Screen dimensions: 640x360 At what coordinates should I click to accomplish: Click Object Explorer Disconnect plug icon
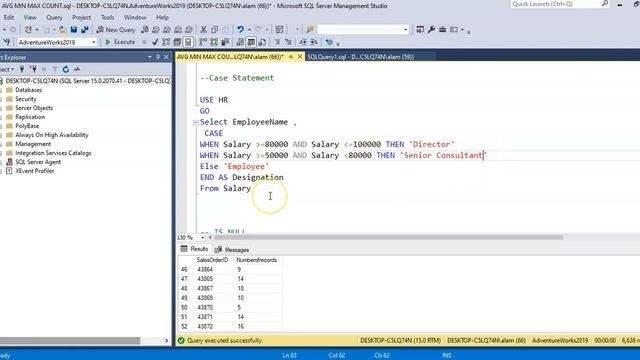click(x=33, y=69)
